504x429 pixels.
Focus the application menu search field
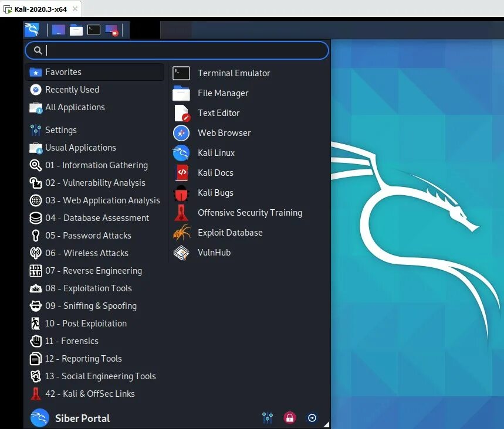177,50
